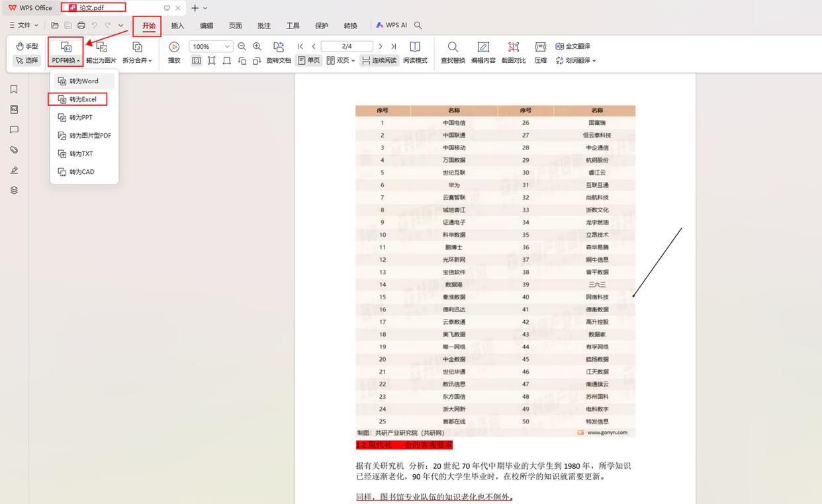822x504 pixels.
Task: Select the 选择 selection tool
Action: tap(28, 60)
